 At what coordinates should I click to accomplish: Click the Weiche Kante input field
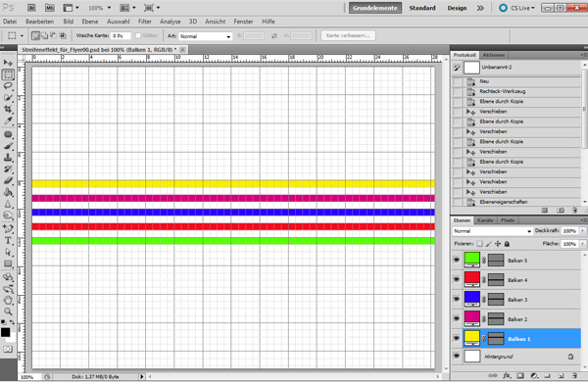click(121, 36)
